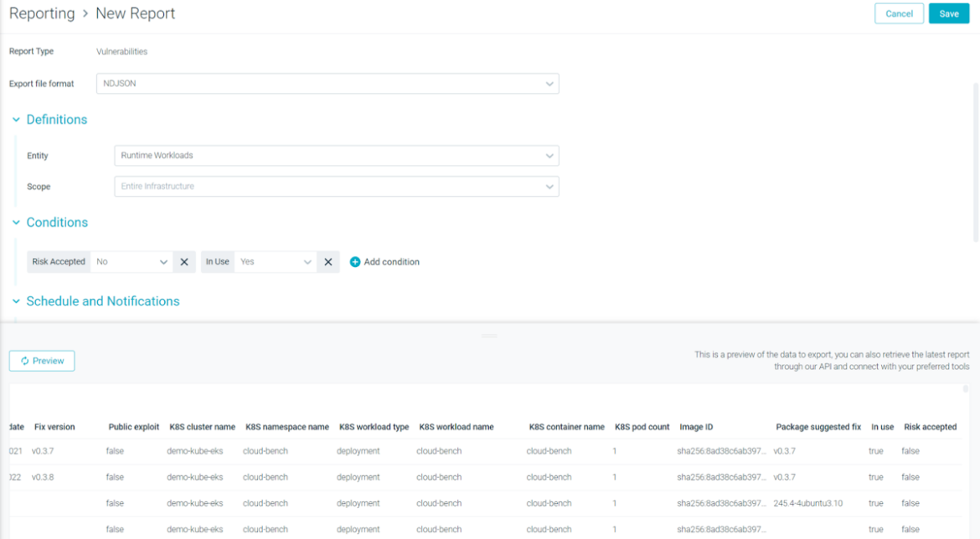Screen dimensions: 980x539
Task: Open the Entity dropdown set to Runtime Workloads
Action: (x=335, y=155)
